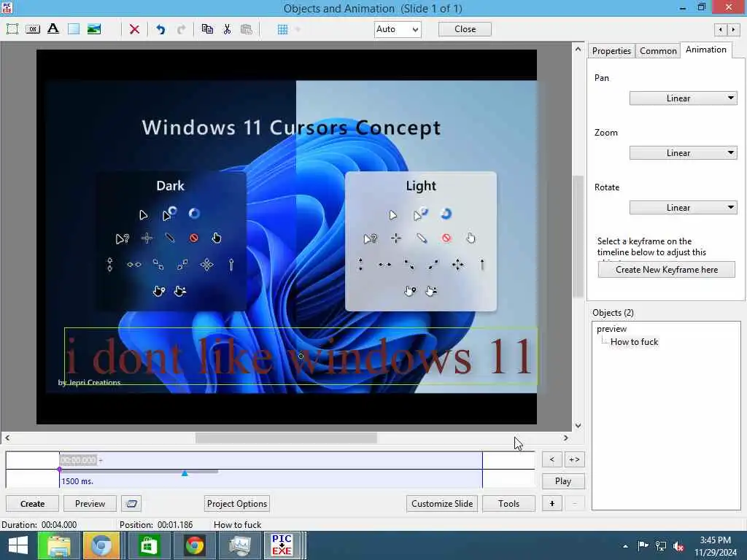Open the Auto zoom level dropdown
Image resolution: width=747 pixels, height=560 pixels.
398,29
